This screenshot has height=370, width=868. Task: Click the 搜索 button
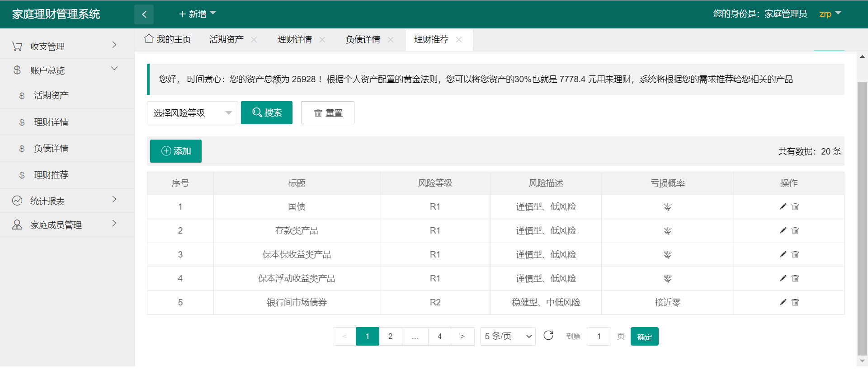coord(267,112)
